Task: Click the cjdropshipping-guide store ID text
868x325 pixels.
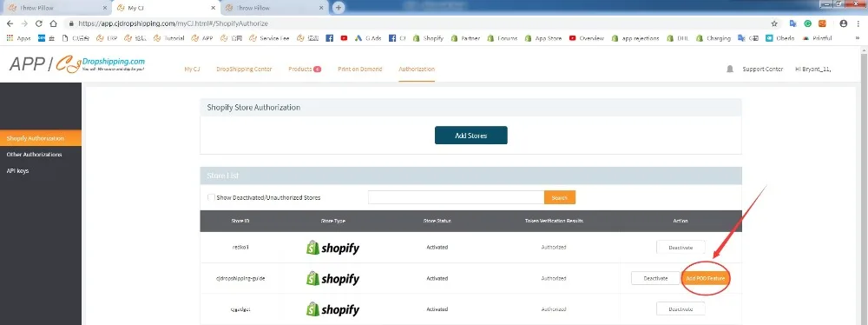Action: coord(240,278)
